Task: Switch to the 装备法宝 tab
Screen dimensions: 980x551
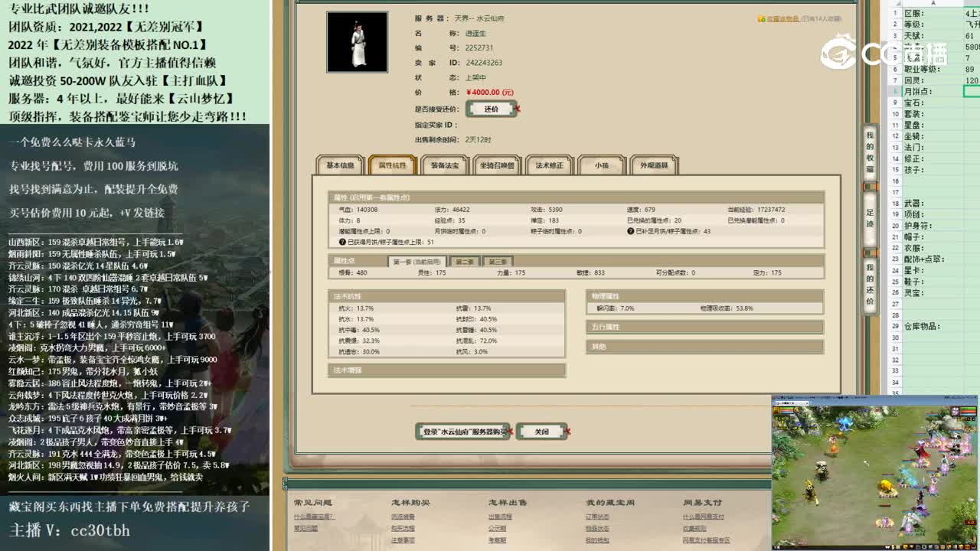Action: coord(444,165)
